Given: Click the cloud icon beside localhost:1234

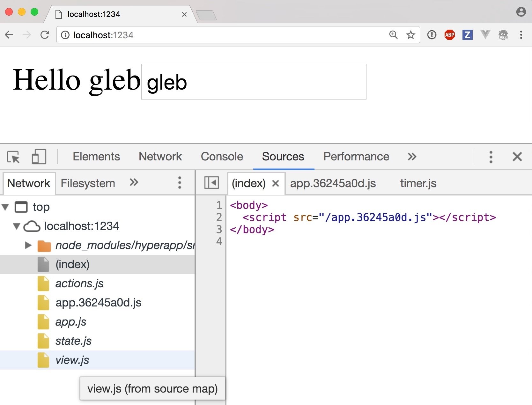Looking at the screenshot, I should [x=32, y=226].
